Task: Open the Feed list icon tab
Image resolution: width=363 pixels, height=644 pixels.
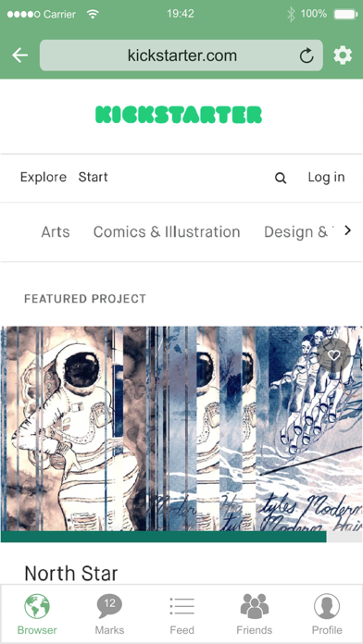Action: point(181,614)
